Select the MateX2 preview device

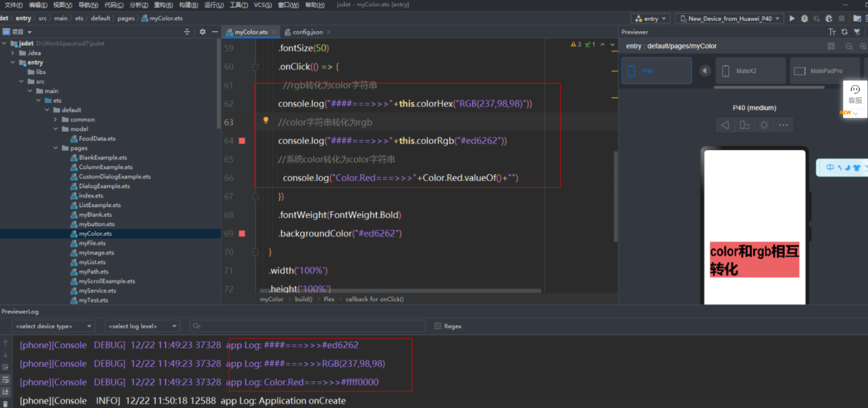tap(751, 71)
